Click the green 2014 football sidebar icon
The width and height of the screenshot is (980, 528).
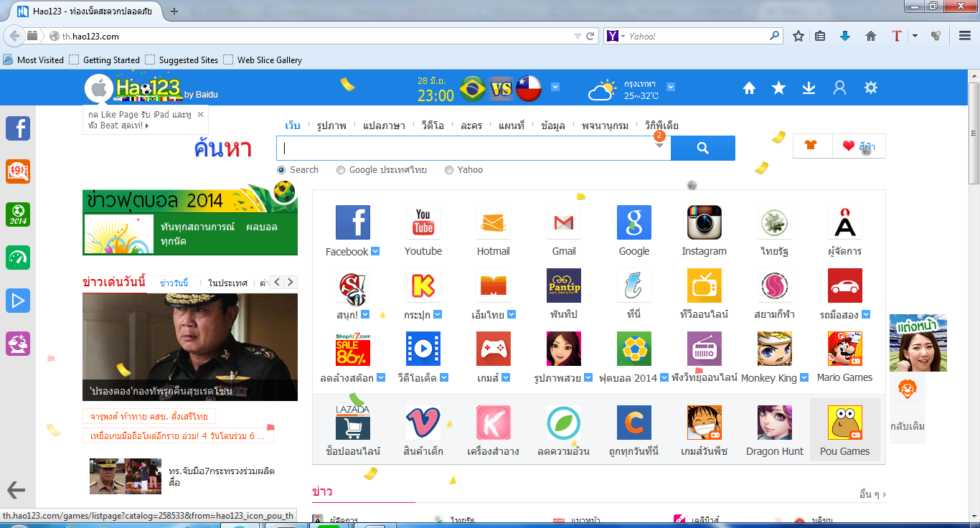pos(18,214)
